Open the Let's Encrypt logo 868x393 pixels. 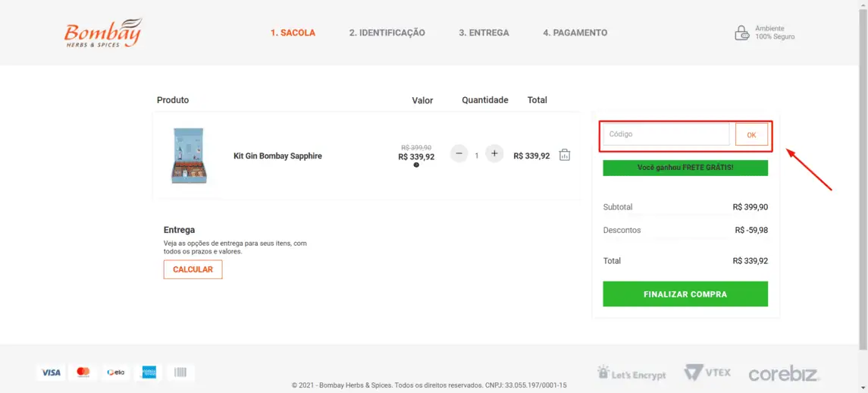tap(631, 373)
